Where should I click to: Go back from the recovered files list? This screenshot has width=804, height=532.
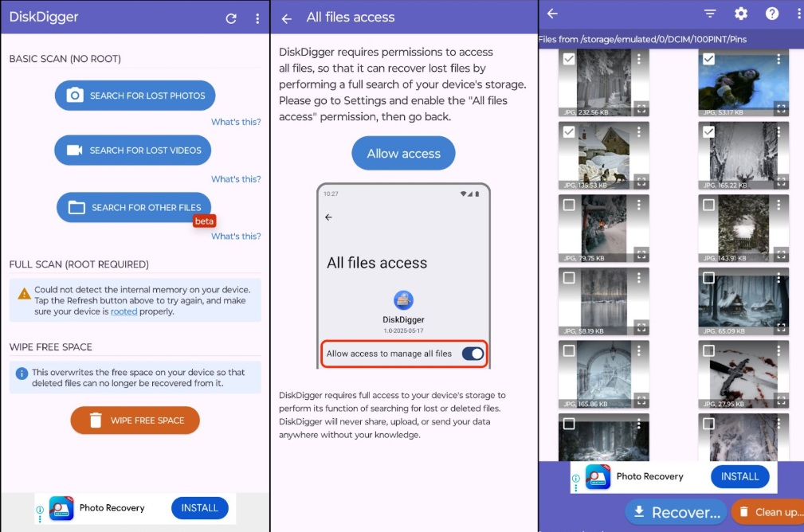coord(552,14)
